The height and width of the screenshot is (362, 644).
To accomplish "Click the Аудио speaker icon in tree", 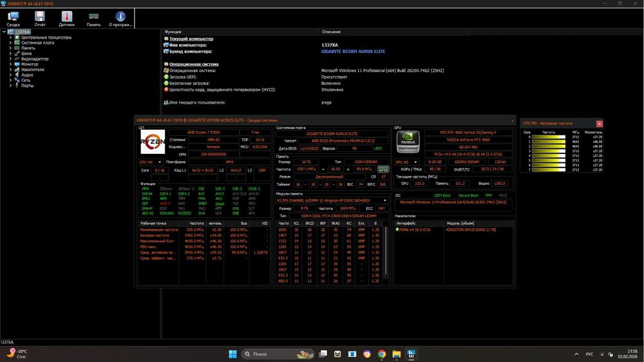I will 17,75.
